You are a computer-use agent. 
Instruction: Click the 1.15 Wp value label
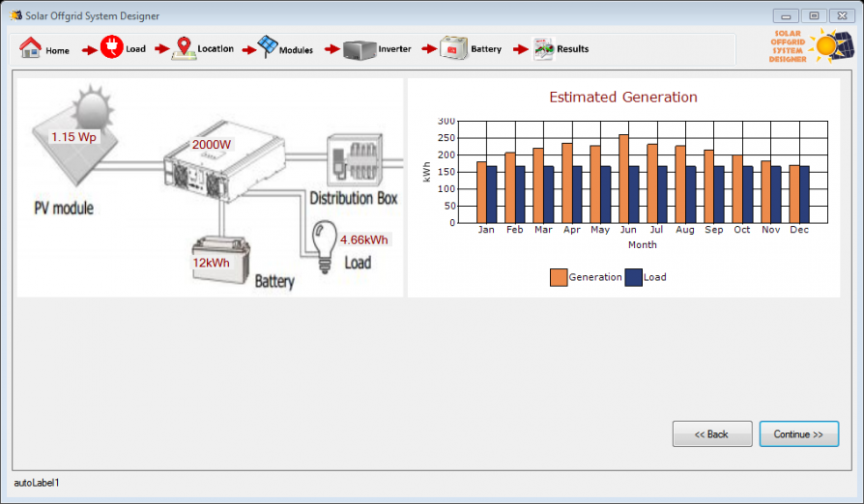pos(73,137)
